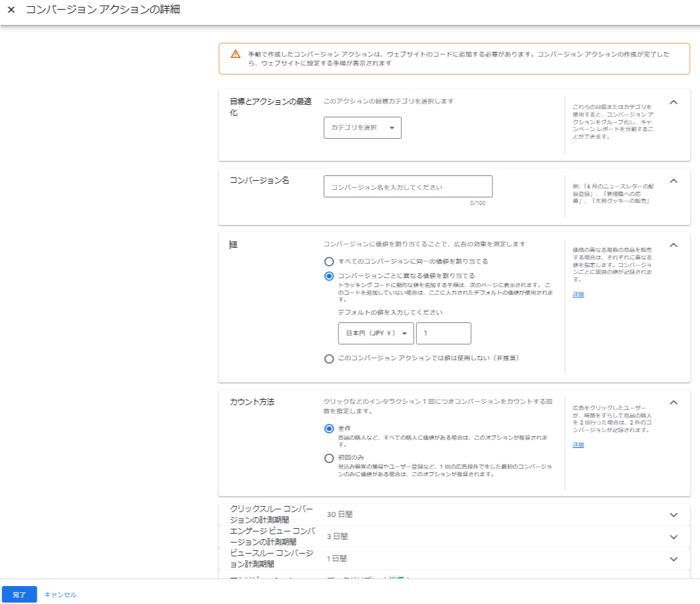700x604 pixels.
Task: Collapse the コンバージョン名 section
Action: (674, 181)
